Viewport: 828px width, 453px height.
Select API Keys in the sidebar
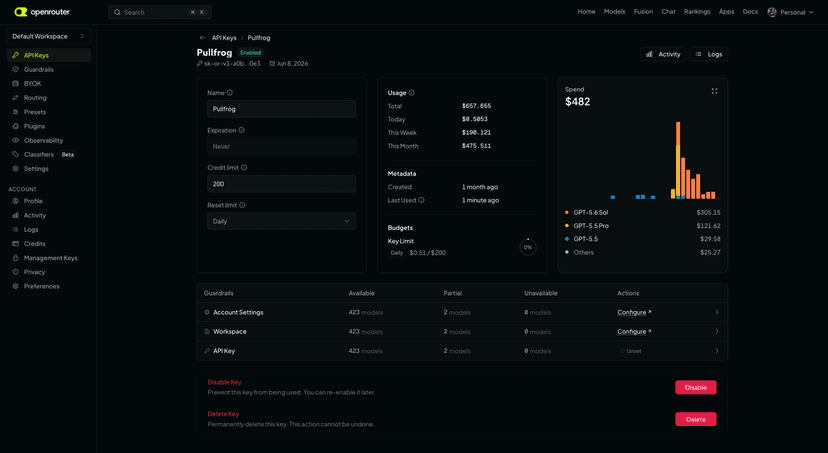tap(49, 55)
